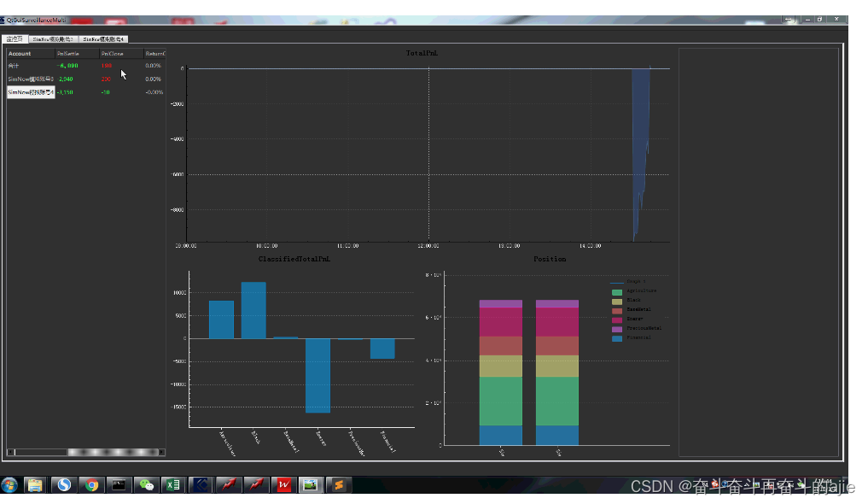The image size is (868, 504).
Task: Switch to the monitoring page tab
Action: [x=15, y=39]
